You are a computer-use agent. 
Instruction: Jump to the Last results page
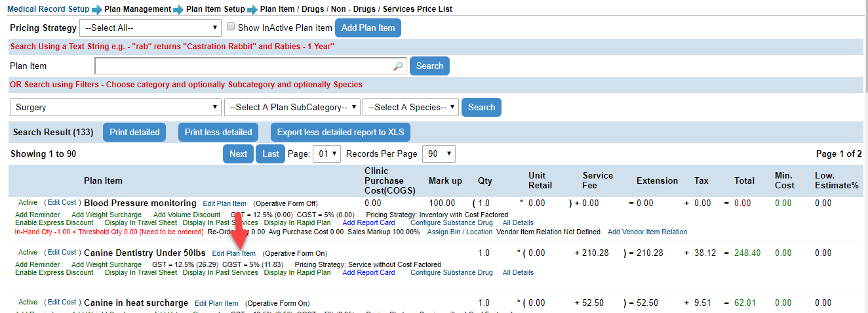pos(270,154)
